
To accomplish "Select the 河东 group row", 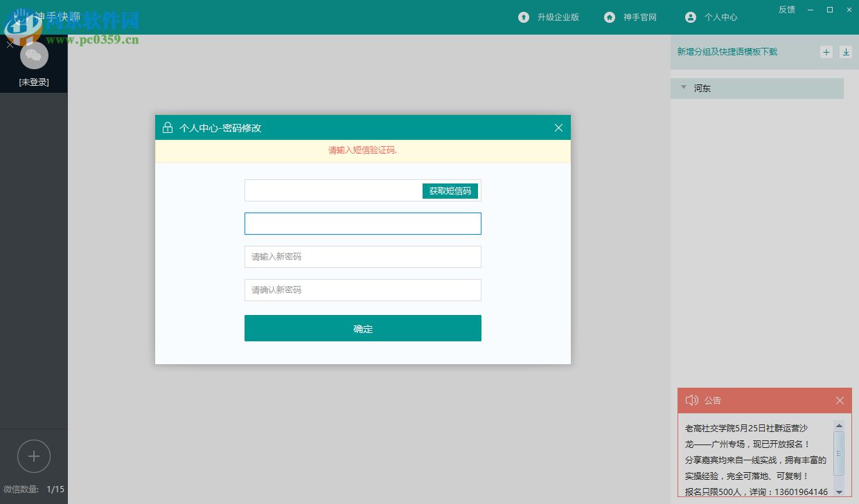I will coord(757,89).
